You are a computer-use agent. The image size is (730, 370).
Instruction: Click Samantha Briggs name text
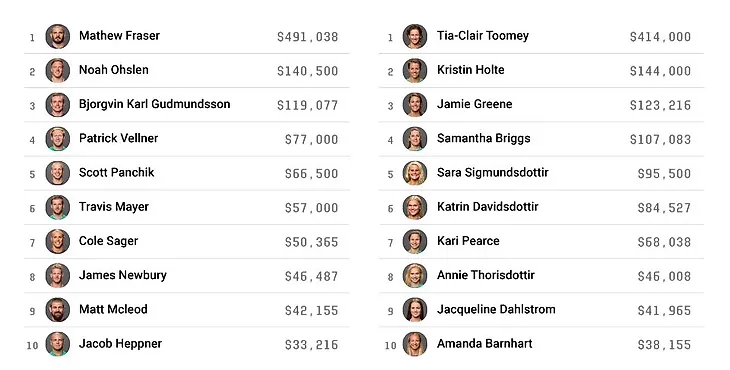click(x=484, y=139)
